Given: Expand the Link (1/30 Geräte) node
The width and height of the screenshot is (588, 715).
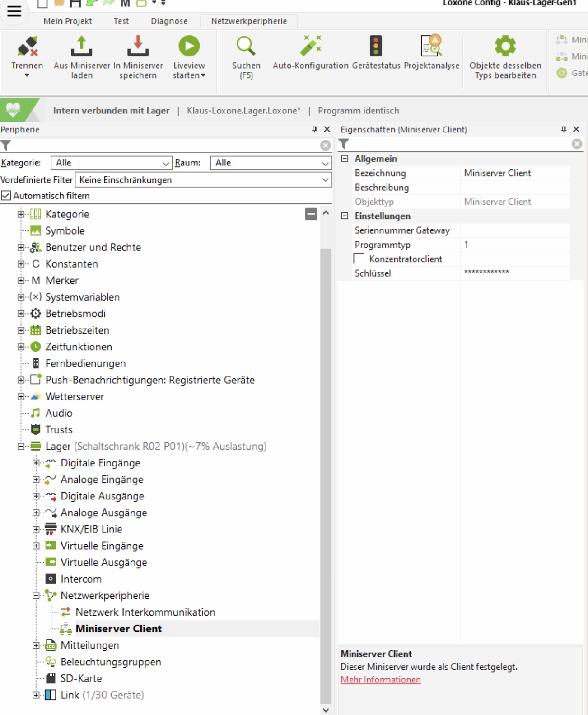Looking at the screenshot, I should pyautogui.click(x=36, y=695).
